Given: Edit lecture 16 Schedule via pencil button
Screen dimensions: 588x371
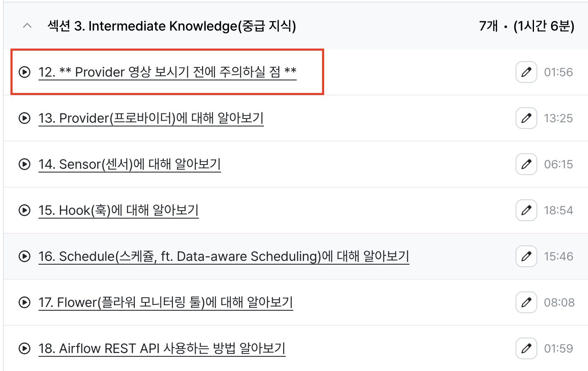Looking at the screenshot, I should coord(526,256).
